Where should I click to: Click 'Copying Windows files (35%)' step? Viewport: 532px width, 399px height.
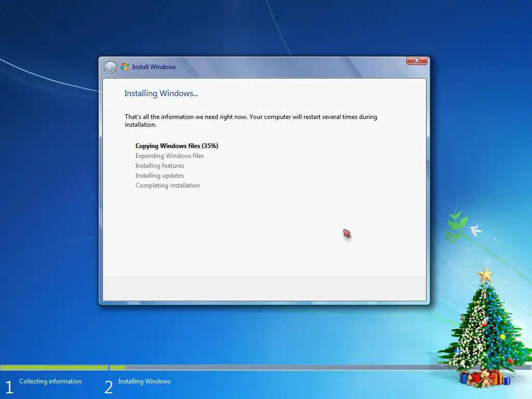click(177, 146)
